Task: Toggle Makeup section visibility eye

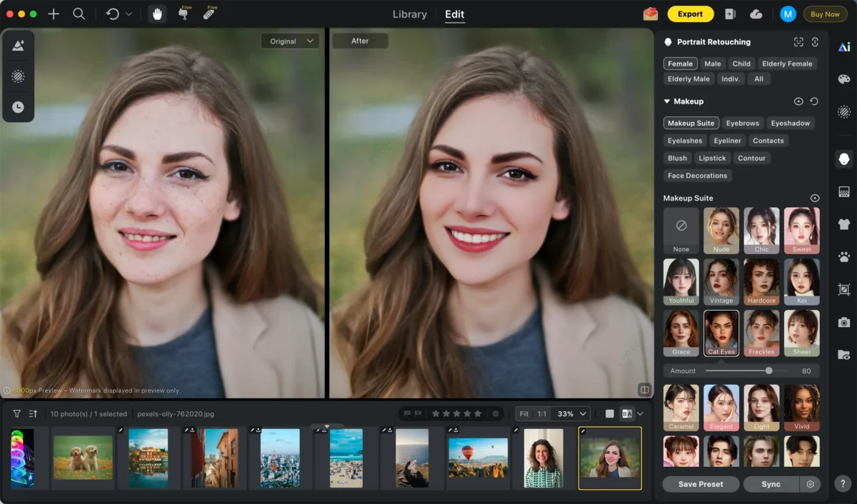Action: click(798, 101)
